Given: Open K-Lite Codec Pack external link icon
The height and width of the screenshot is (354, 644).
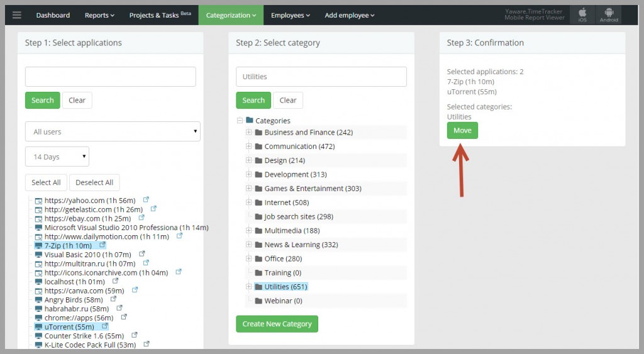Looking at the screenshot, I should (x=146, y=344).
